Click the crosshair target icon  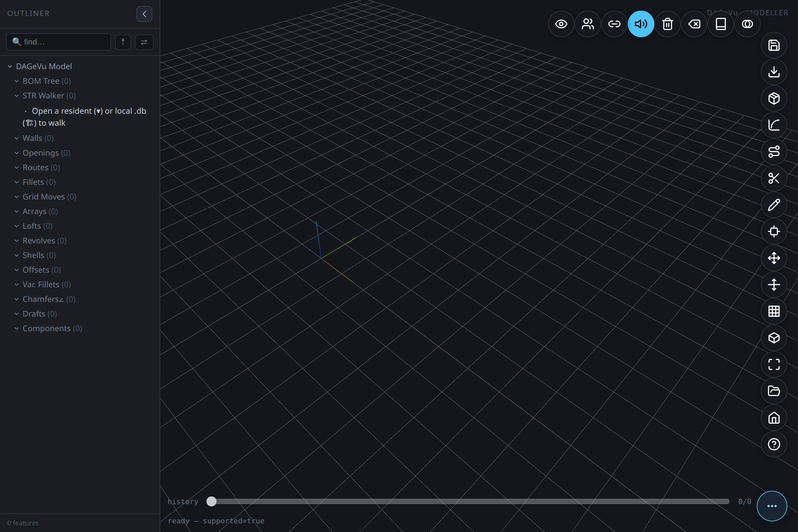774,231
